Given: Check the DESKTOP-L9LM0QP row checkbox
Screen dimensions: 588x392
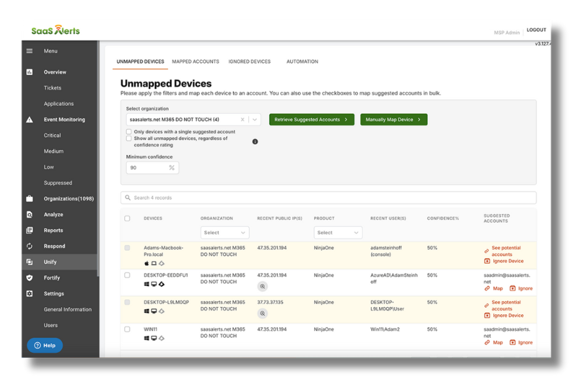Looking at the screenshot, I should coord(127,302).
